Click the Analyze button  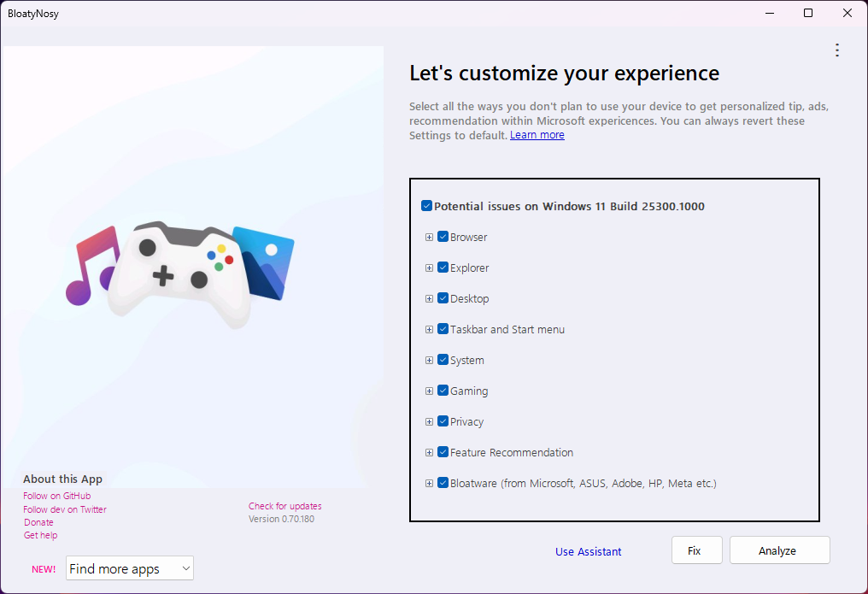click(779, 550)
